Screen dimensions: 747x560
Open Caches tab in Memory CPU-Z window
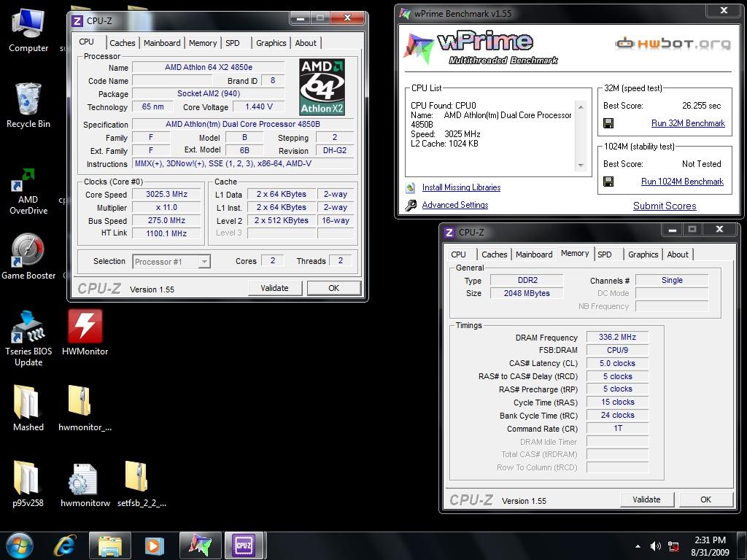point(494,254)
